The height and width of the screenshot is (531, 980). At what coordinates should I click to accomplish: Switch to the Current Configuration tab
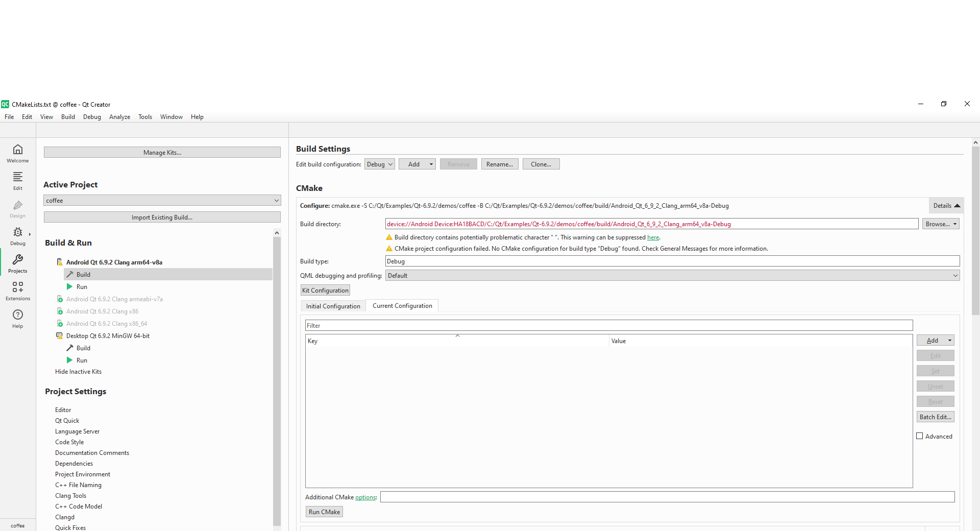pos(402,306)
